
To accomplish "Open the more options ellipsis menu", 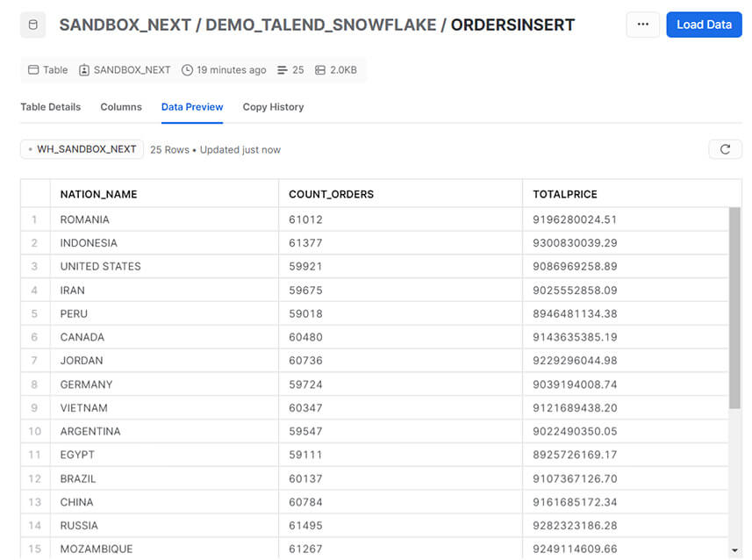I will click(x=642, y=25).
